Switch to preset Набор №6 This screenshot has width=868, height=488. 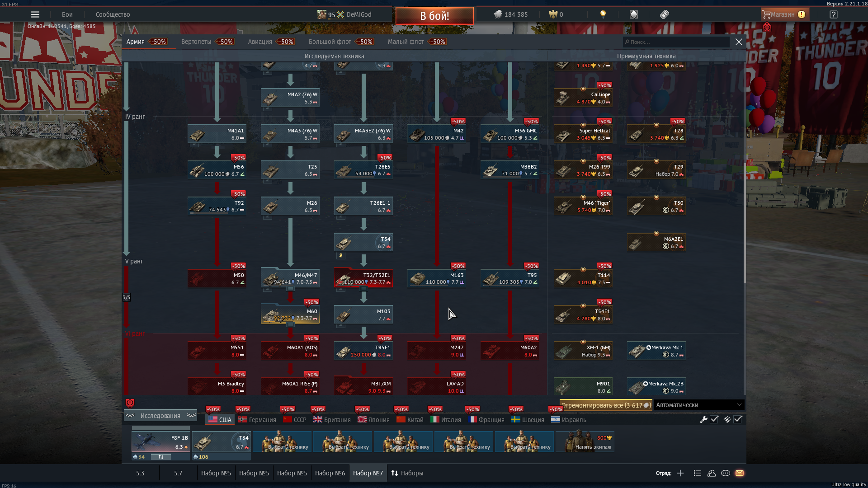point(330,473)
